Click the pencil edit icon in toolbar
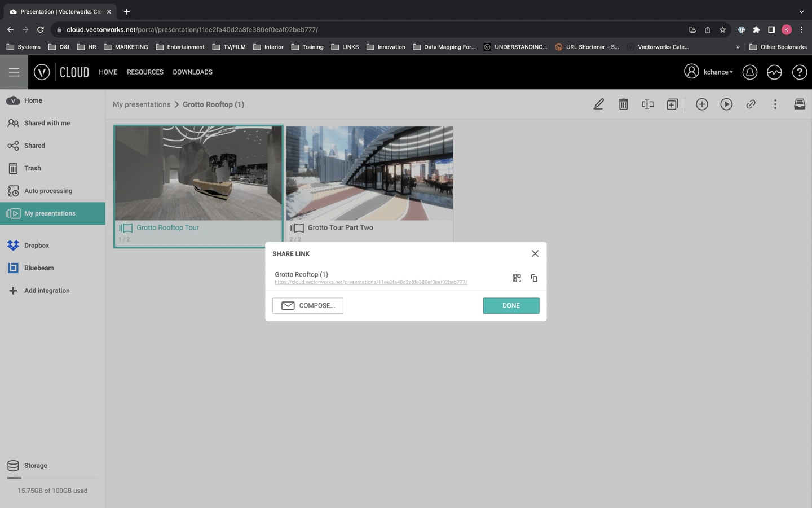The image size is (812, 508). point(598,104)
